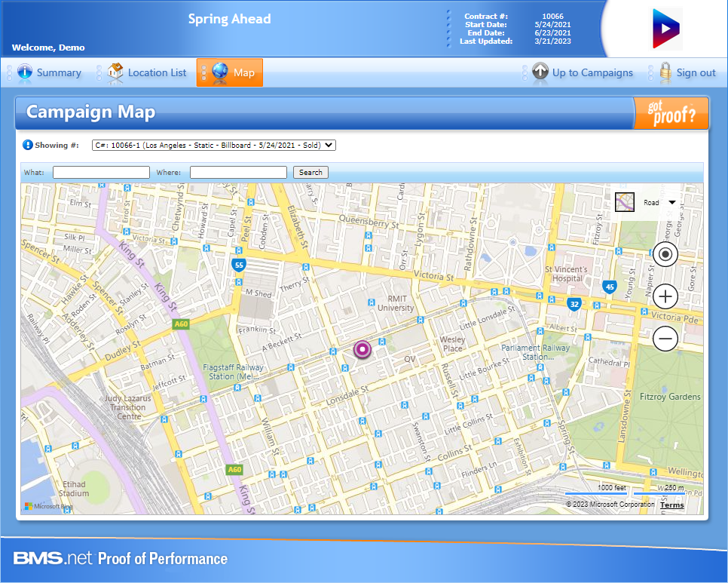Focus the Where input field
This screenshot has height=583, width=728.
tap(238, 173)
